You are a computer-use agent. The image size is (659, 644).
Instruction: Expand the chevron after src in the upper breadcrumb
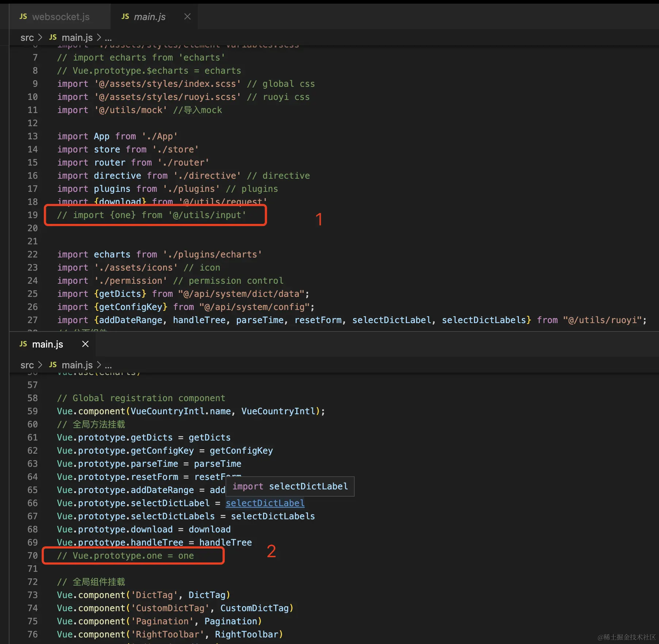coord(40,38)
